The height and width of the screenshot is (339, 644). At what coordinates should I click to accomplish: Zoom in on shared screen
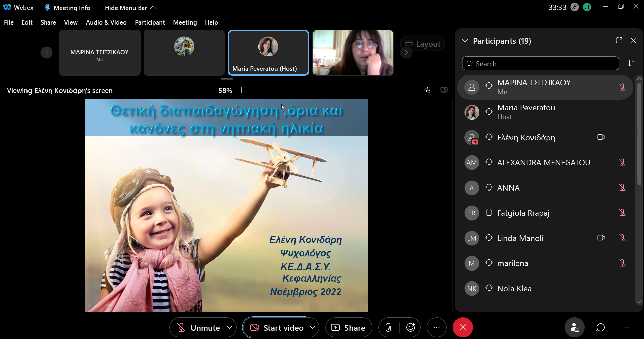point(241,90)
